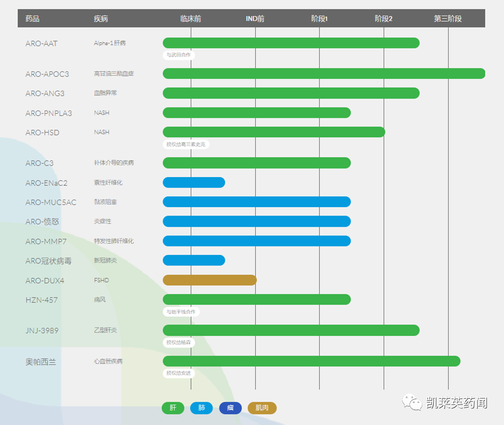Open the ARO-APOC3 drug entry
Viewport: 504px width, 425px height.
pos(47,74)
